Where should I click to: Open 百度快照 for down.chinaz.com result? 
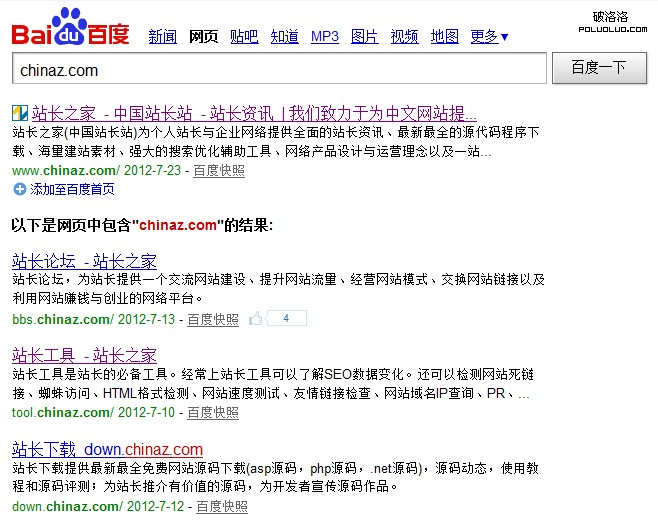point(222,507)
